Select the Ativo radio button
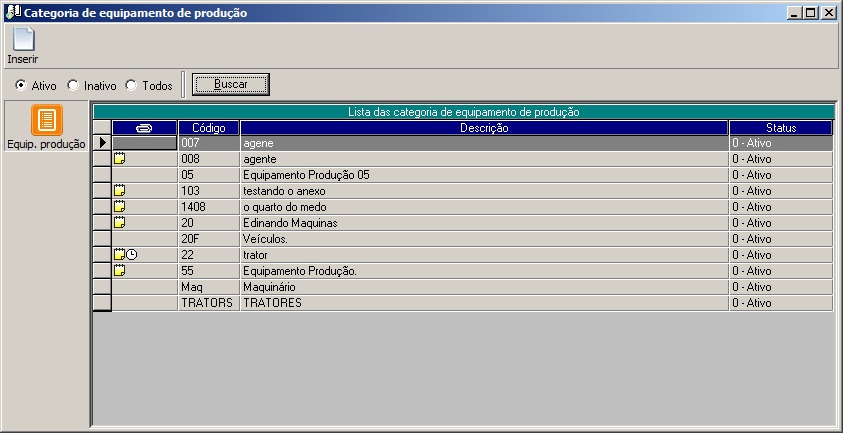Image resolution: width=843 pixels, height=433 pixels. point(20,85)
